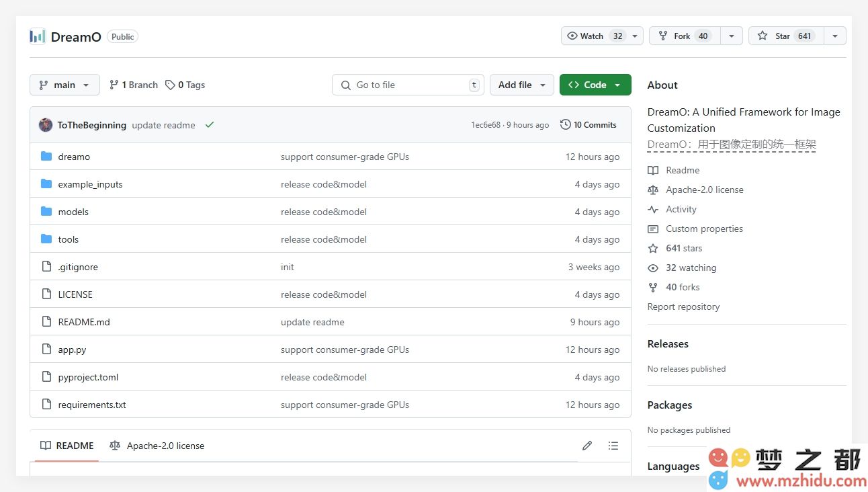The width and height of the screenshot is (868, 492).
Task: Star the DreamO repository
Action: coord(786,36)
